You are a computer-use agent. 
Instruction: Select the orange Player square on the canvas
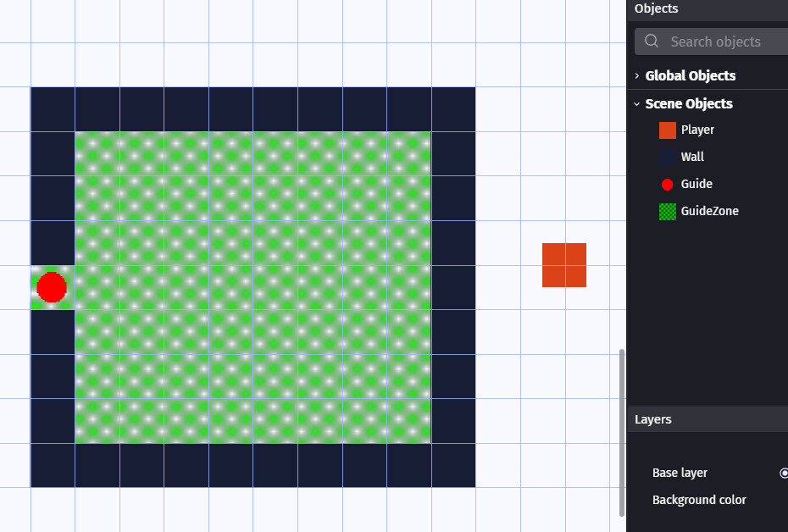click(564, 265)
